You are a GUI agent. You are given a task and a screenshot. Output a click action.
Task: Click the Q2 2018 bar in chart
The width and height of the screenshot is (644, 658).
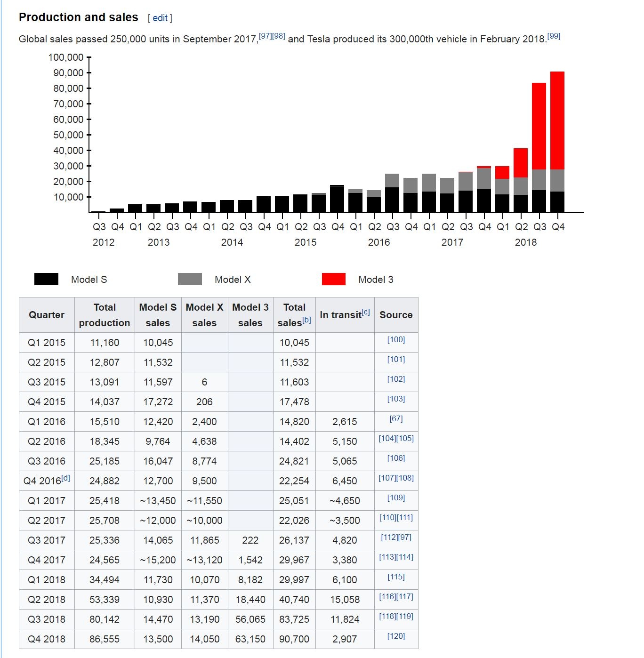521,180
